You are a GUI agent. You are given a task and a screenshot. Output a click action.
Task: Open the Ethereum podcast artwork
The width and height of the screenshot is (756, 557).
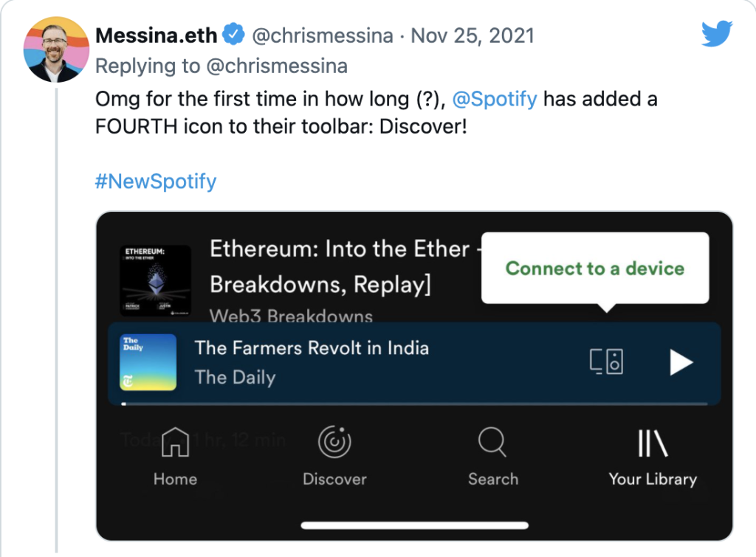point(155,281)
